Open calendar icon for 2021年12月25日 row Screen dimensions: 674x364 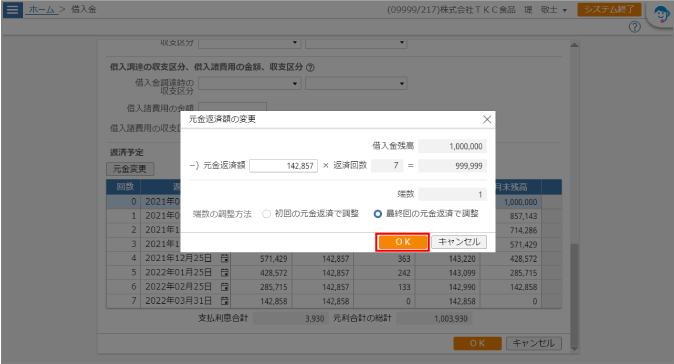coord(224,259)
